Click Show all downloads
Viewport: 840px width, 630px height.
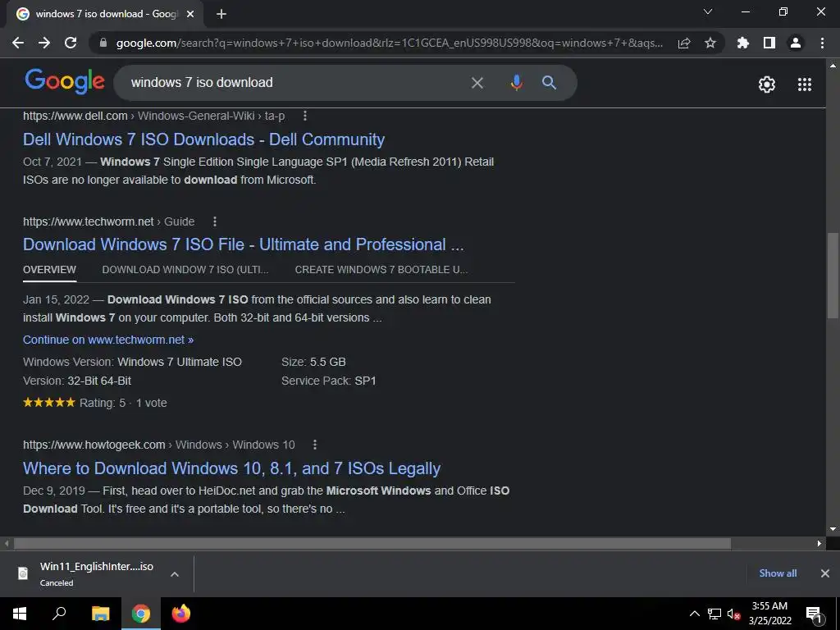778,573
